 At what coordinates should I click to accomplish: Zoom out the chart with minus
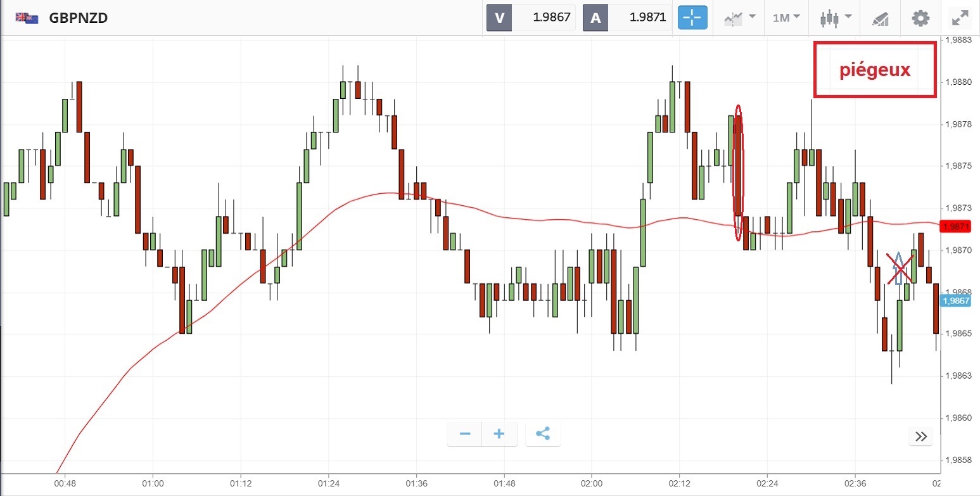465,434
